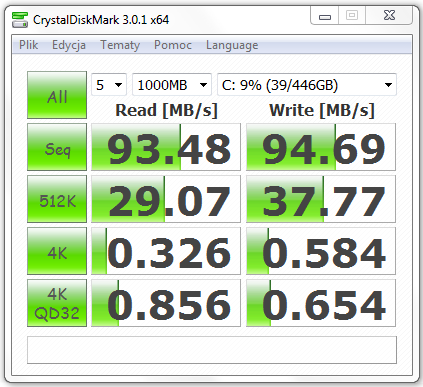Open the test run count dropdown showing 5
Image resolution: width=423 pixels, height=387 pixels.
(x=109, y=85)
